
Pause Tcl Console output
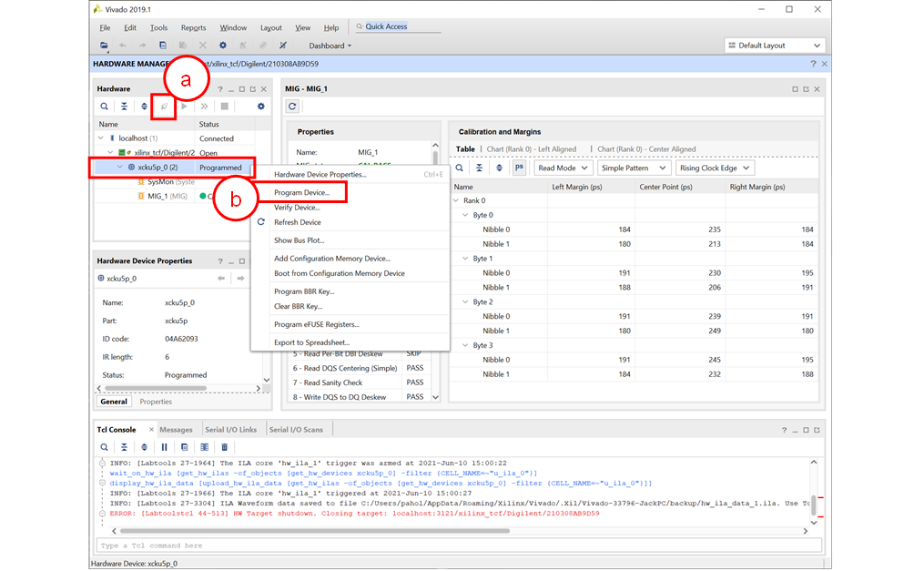coord(165,447)
